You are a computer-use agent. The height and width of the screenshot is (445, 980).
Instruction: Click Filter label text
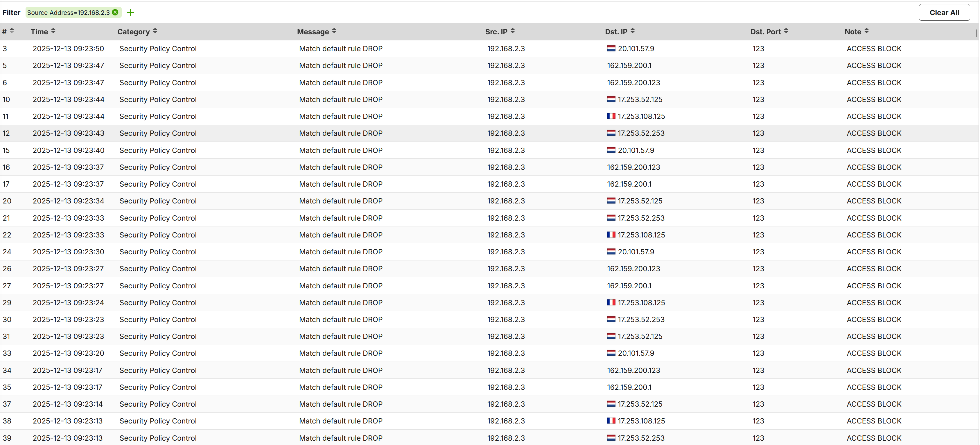tap(11, 12)
